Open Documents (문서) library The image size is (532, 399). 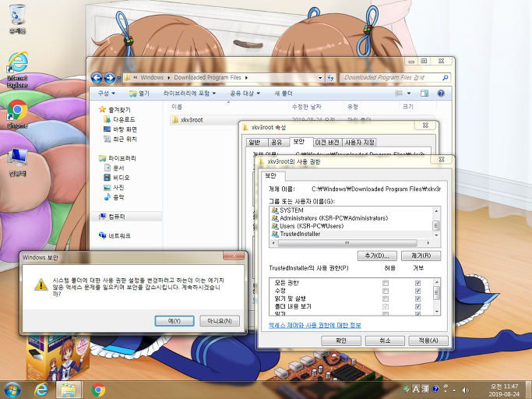click(114, 168)
